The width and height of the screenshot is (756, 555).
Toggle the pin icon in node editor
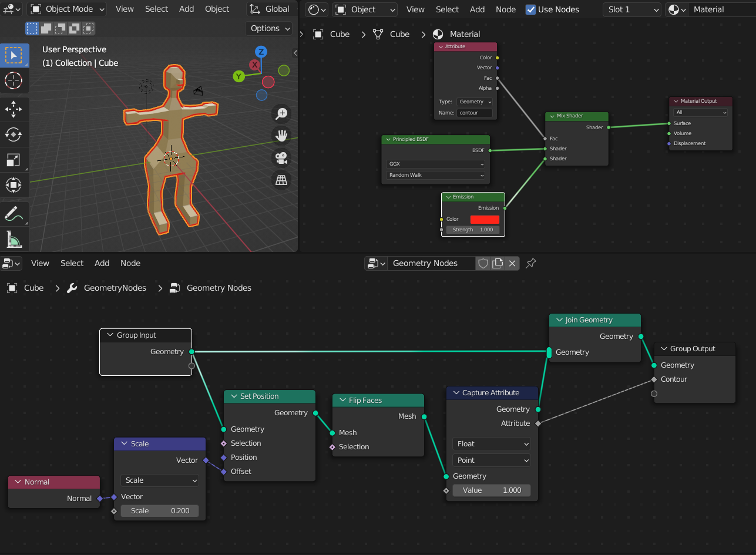tap(530, 263)
